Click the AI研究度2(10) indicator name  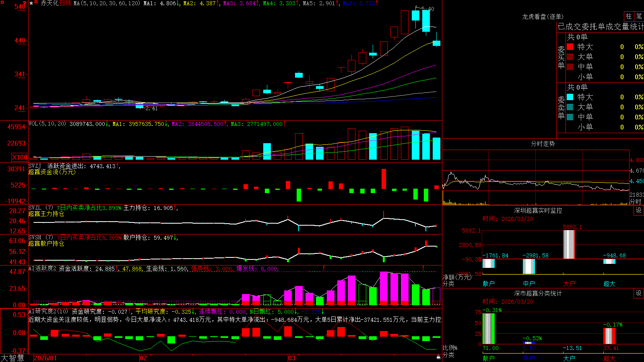tap(48, 311)
